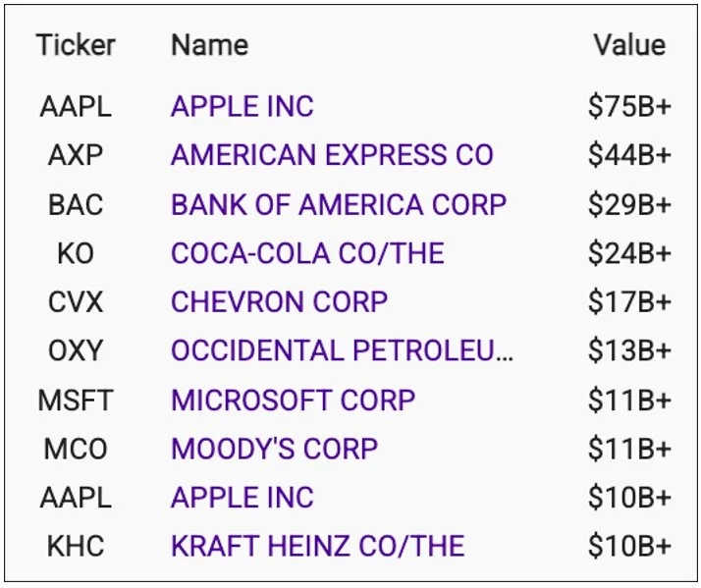Open the CHEVRON CORP link

(280, 301)
